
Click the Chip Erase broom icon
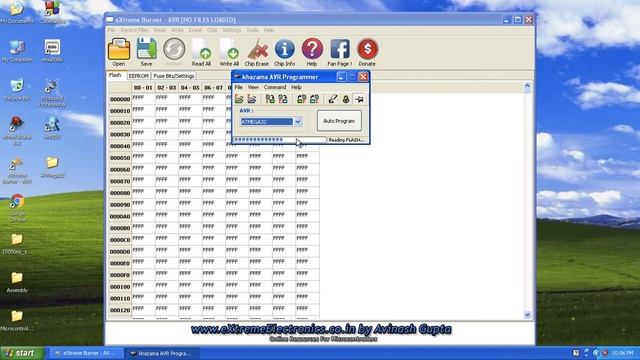tap(257, 49)
